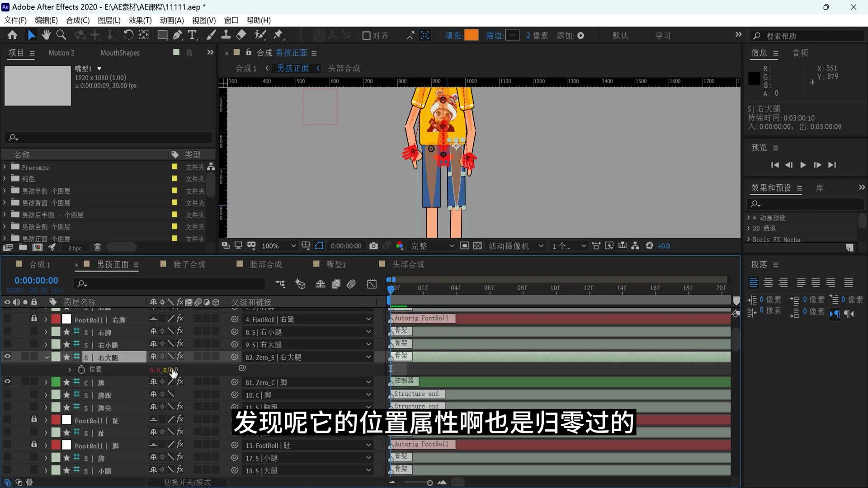Expand the 动画预设 effects category
This screenshot has width=868, height=488.
(749, 218)
